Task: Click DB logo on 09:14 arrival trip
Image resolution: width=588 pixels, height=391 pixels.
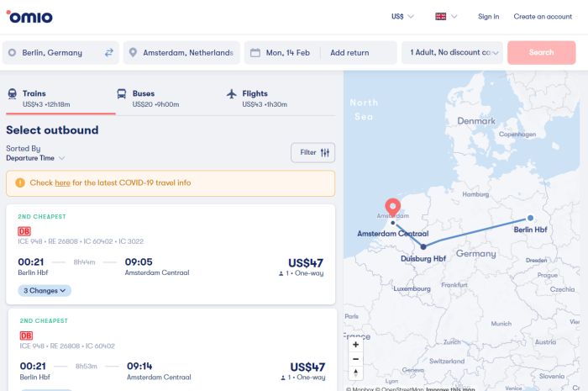Action: pos(26,336)
